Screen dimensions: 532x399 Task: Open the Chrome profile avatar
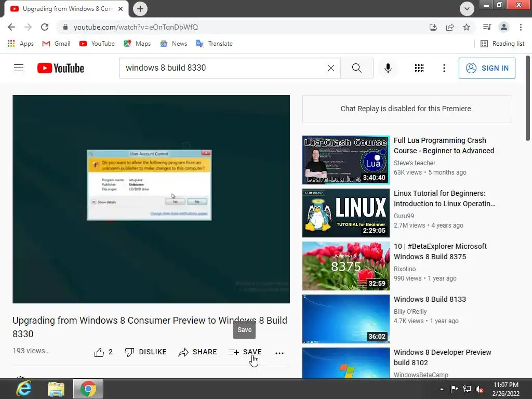504,27
